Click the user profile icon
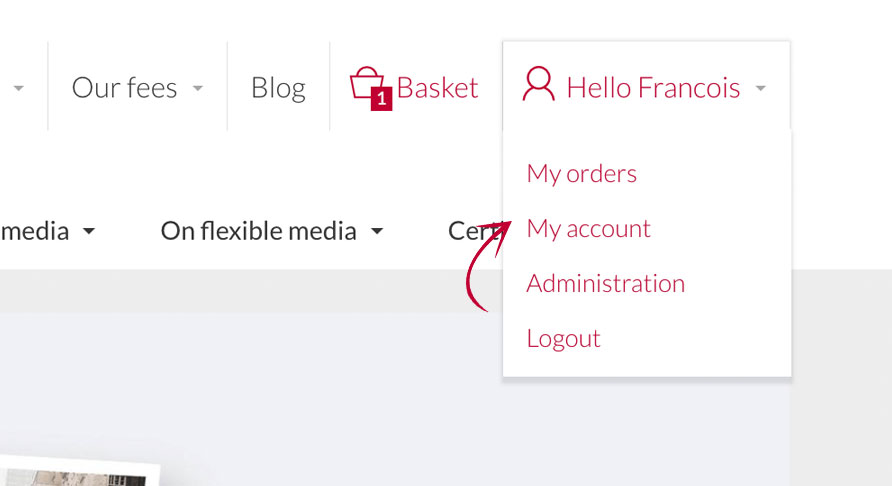Viewport: 892px width, 486px height. [538, 85]
